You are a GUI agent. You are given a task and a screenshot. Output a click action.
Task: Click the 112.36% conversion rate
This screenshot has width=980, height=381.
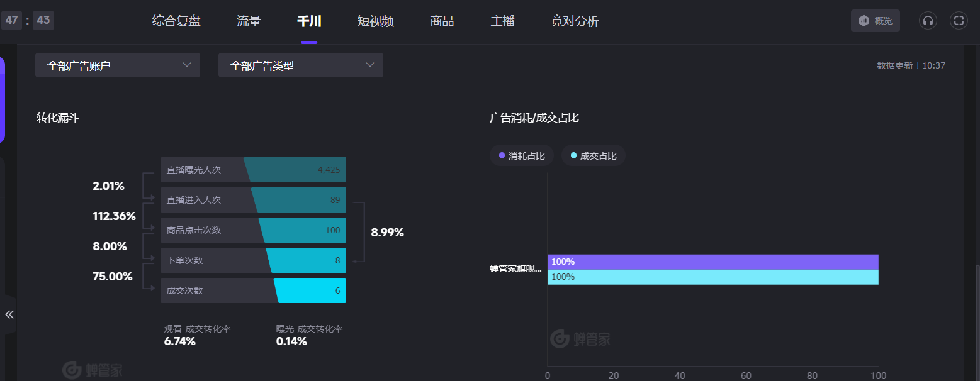pos(114,216)
